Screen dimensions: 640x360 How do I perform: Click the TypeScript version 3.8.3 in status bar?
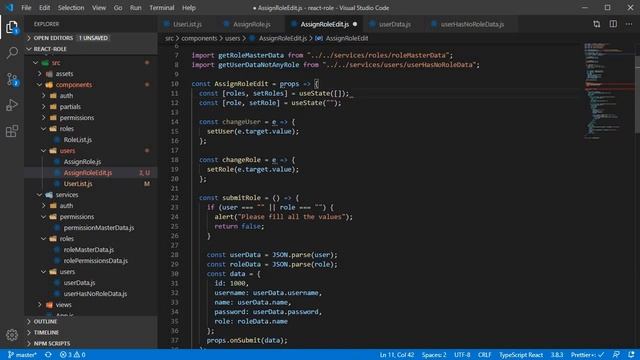557,355
